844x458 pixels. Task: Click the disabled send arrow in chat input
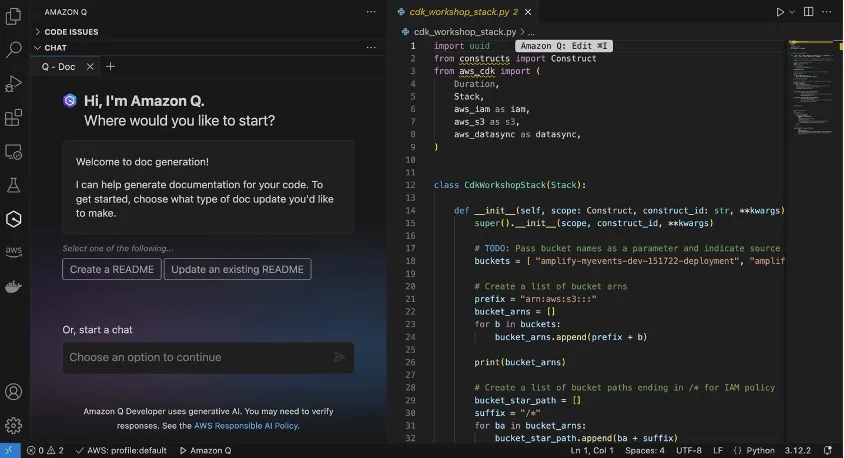click(339, 357)
